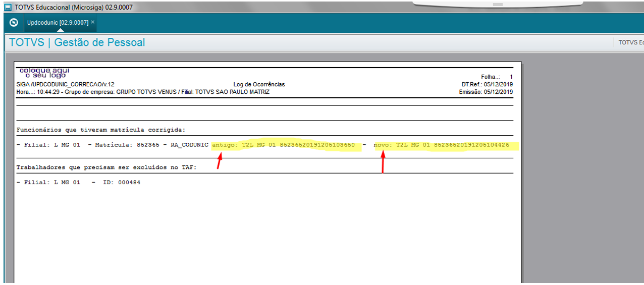This screenshot has width=644, height=285.
Task: Click the 'Folha..: 1' page indicator
Action: click(x=497, y=77)
